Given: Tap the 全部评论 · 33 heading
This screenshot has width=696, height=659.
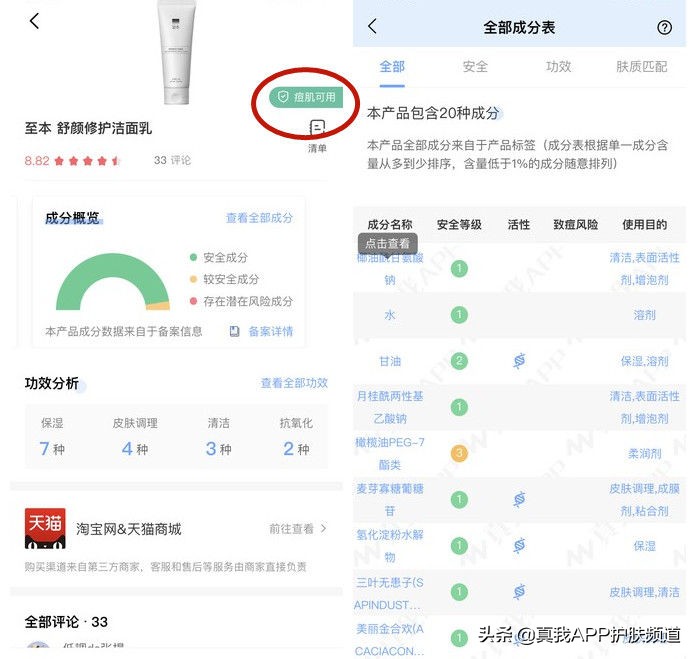Looking at the screenshot, I should 66,622.
